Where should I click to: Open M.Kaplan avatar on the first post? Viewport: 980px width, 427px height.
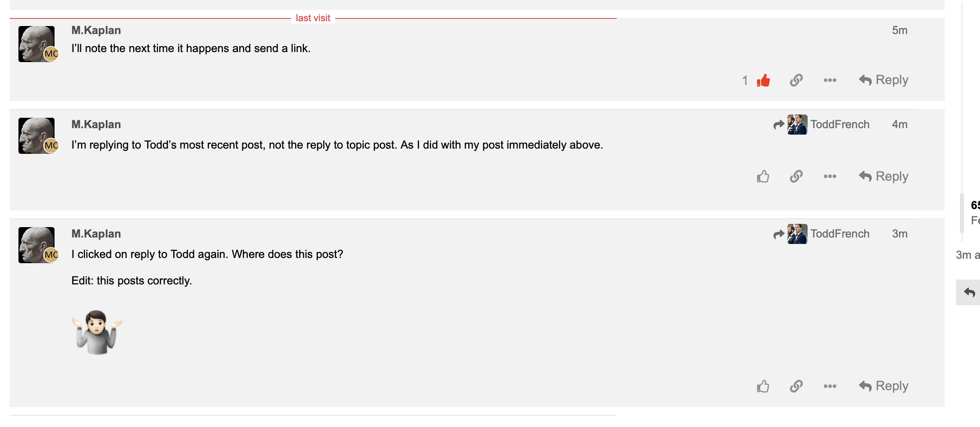coord(37,44)
